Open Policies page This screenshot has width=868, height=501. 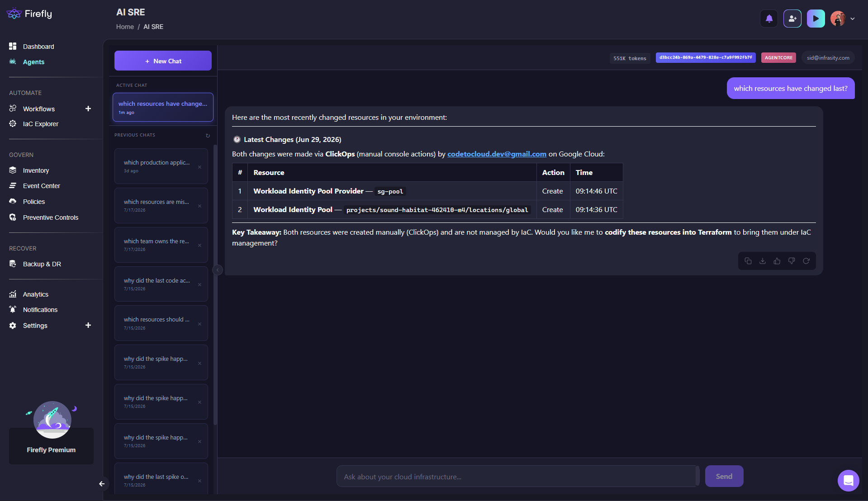(34, 202)
